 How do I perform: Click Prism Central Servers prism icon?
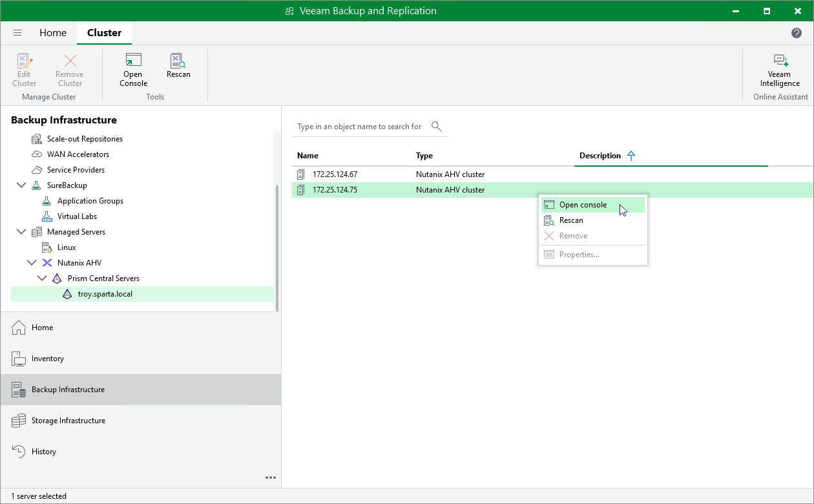(x=57, y=278)
